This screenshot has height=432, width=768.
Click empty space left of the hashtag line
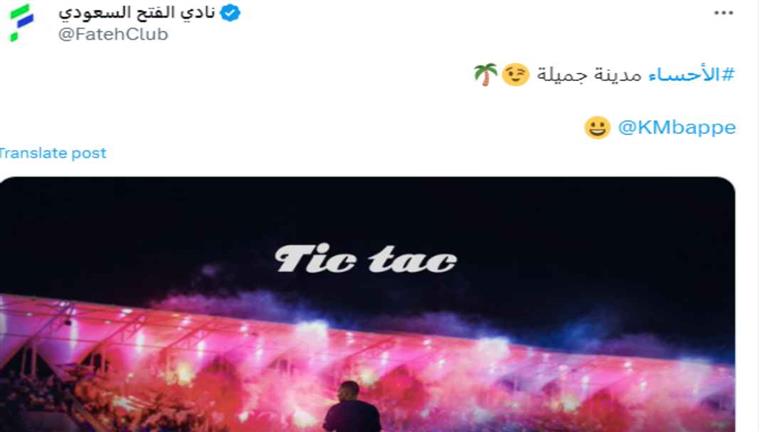[x=235, y=75]
